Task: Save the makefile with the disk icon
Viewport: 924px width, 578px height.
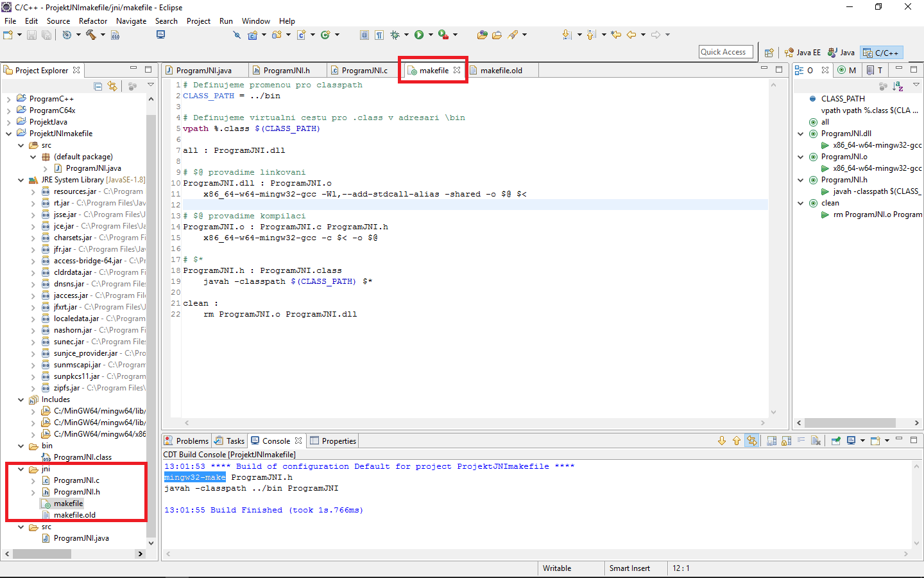Action: pyautogui.click(x=31, y=35)
